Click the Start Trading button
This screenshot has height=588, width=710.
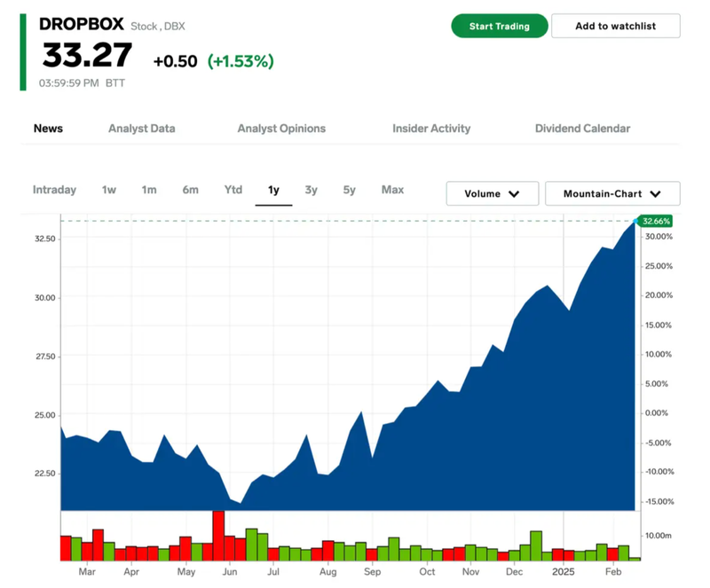pos(499,26)
